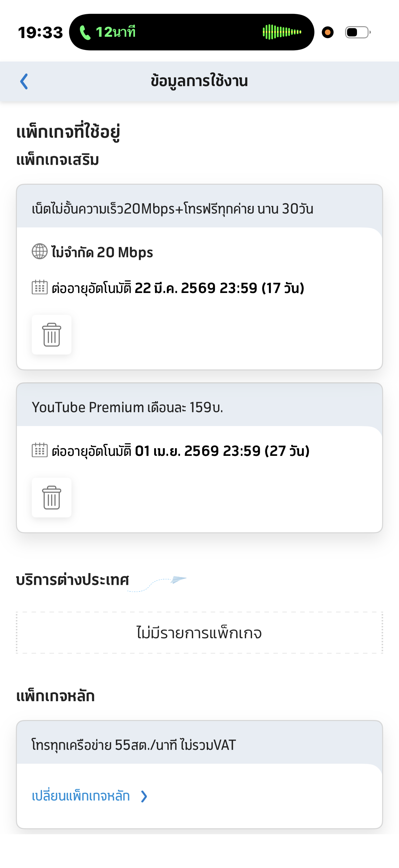
Task: Open เปลี่ยนแพ็กเกจหลัก link
Action: pyautogui.click(x=81, y=796)
